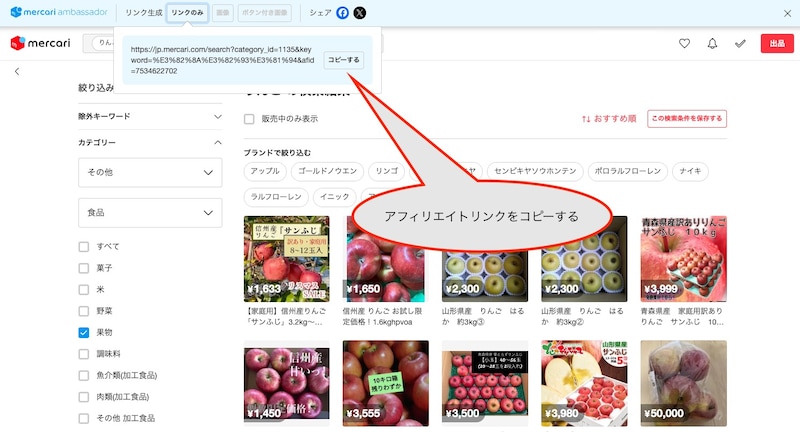Screen dimensions: 800x432
Task: Check the 野菜 checkbox
Action: [x=84, y=311]
